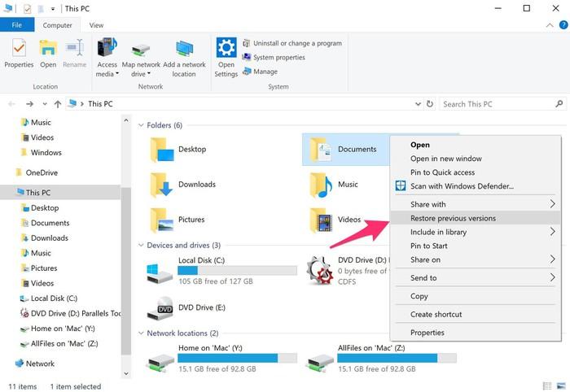Screen dimensions: 570x392
Task: Select AllFiles on 'Mac' (Z:) network drive
Action: pyautogui.click(x=381, y=358)
